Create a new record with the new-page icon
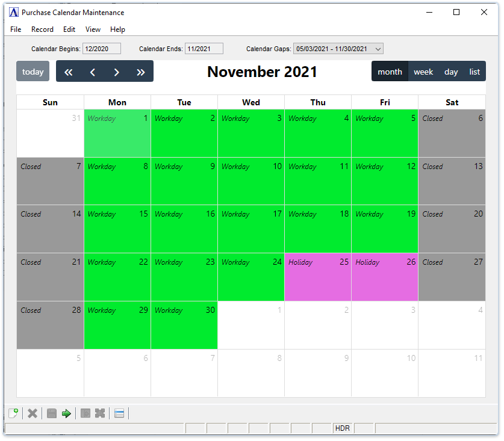This screenshot has height=441, width=504. click(x=13, y=413)
